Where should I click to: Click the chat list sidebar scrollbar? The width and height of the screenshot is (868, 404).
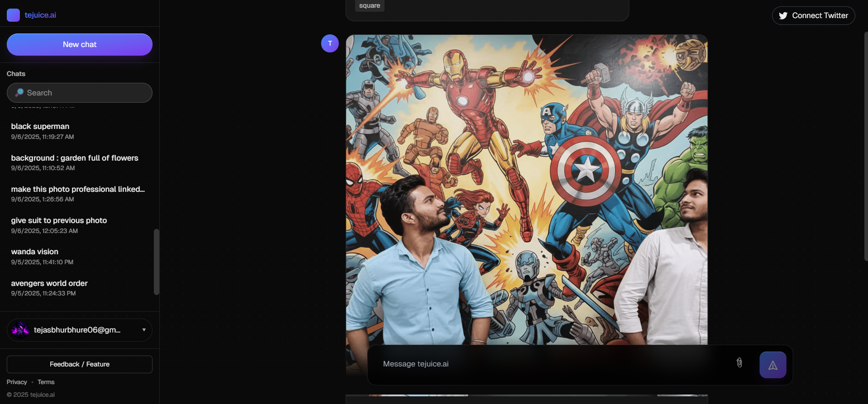157,261
